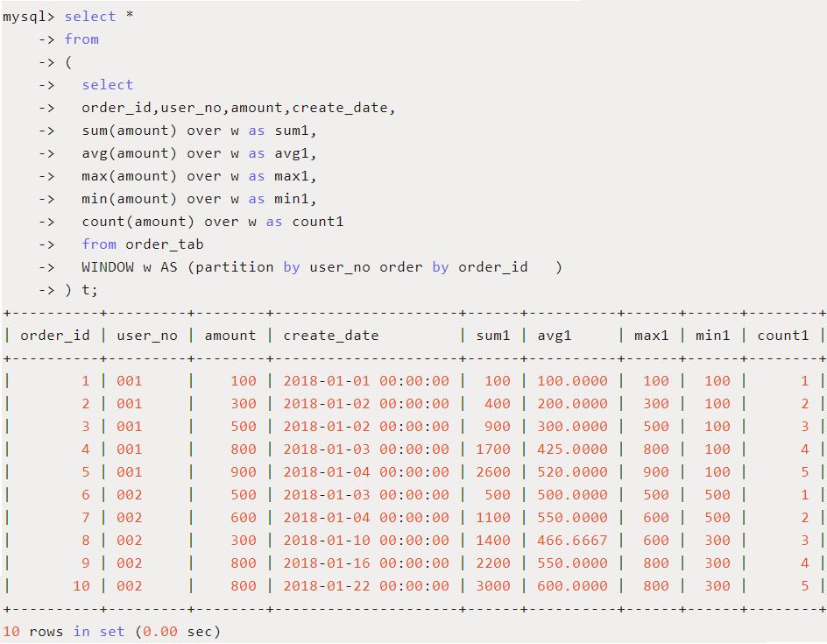The width and height of the screenshot is (827, 644).
Task: Select the amount value 900 for order 5
Action: coord(244,471)
